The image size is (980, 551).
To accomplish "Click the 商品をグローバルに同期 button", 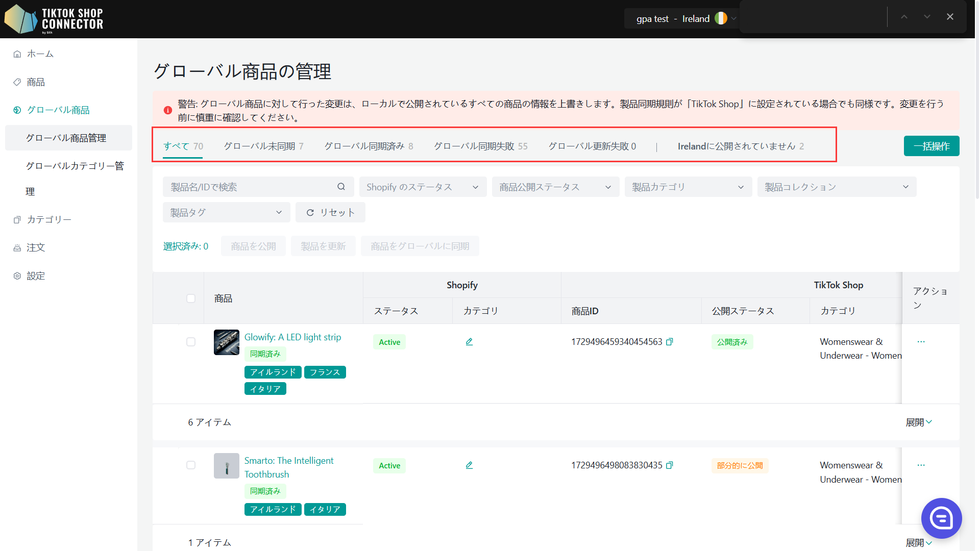I will pos(420,246).
